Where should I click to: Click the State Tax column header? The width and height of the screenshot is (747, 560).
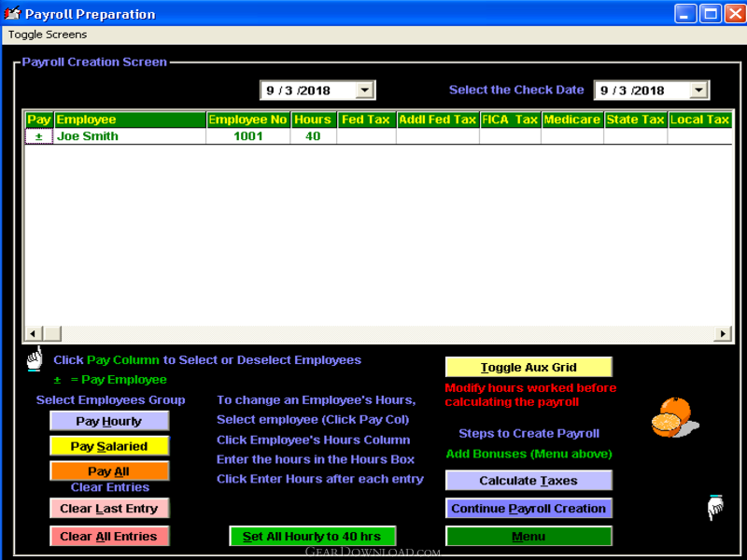[635, 119]
